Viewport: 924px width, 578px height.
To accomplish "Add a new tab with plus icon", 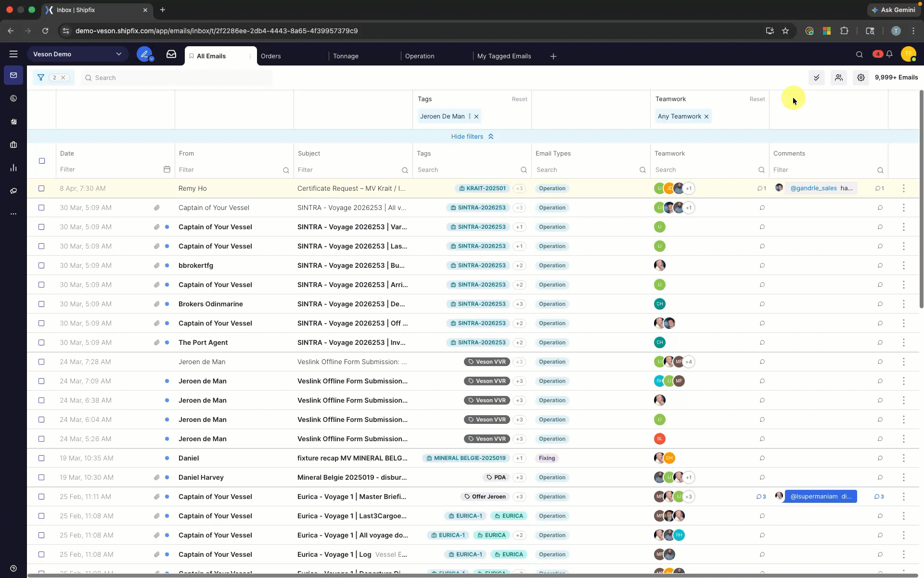I will [x=553, y=56].
